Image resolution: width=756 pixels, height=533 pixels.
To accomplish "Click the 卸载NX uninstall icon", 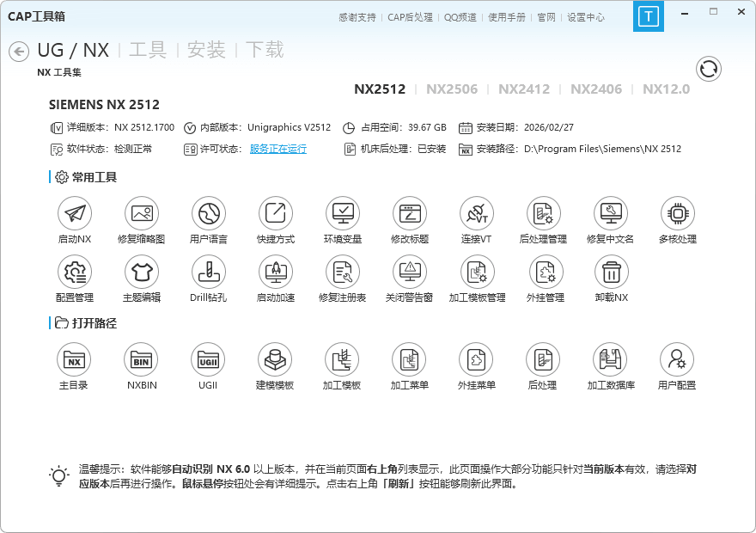I will (x=612, y=272).
